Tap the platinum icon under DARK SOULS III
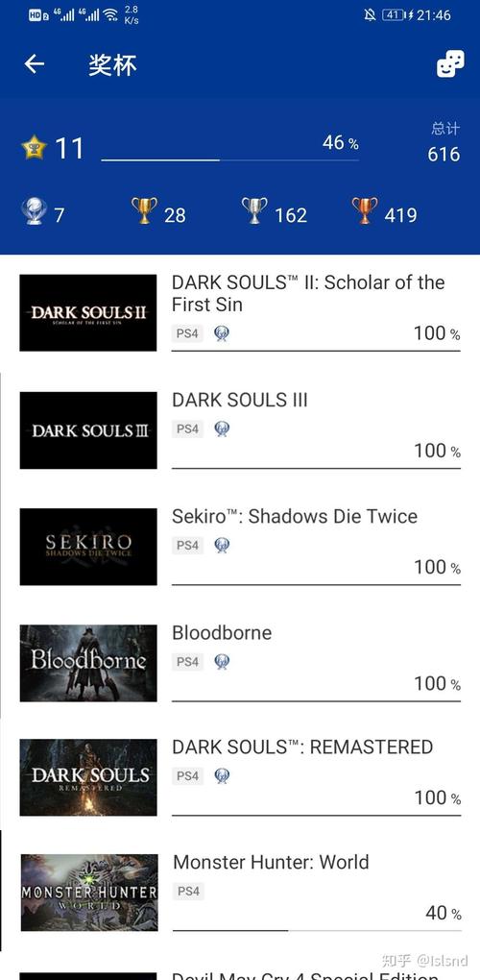The image size is (480, 980). (222, 429)
